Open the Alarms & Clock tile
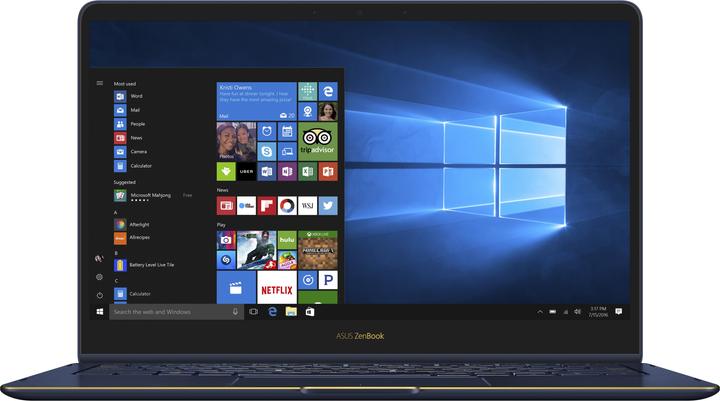Viewport: 720px width, 401px height. [x=267, y=131]
